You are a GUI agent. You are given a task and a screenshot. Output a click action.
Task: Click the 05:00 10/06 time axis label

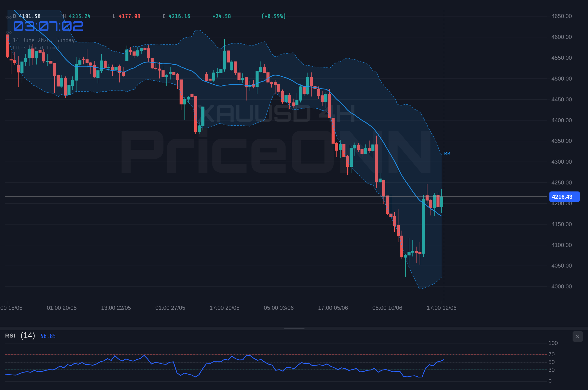(387, 308)
